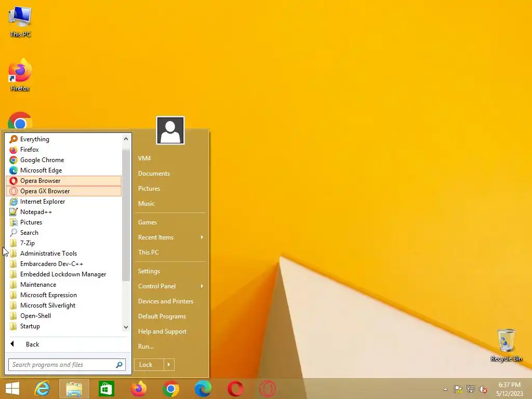532x399 pixels.
Task: Expand the Open-Shell folder
Action: 63,316
